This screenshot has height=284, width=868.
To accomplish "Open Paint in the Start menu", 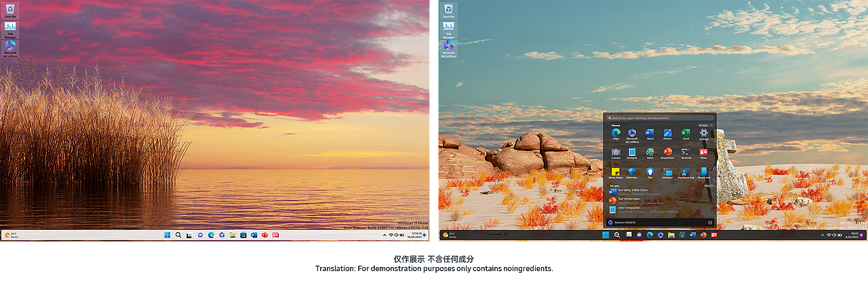I will tap(650, 154).
